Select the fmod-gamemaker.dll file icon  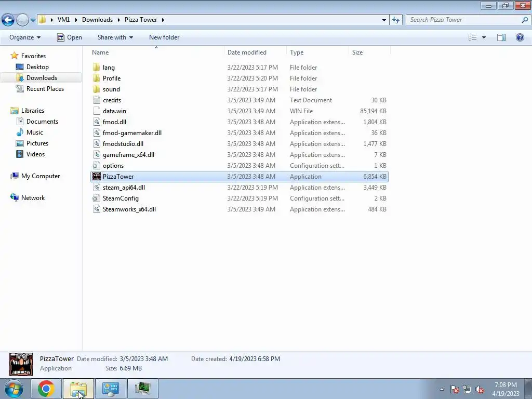tap(96, 132)
